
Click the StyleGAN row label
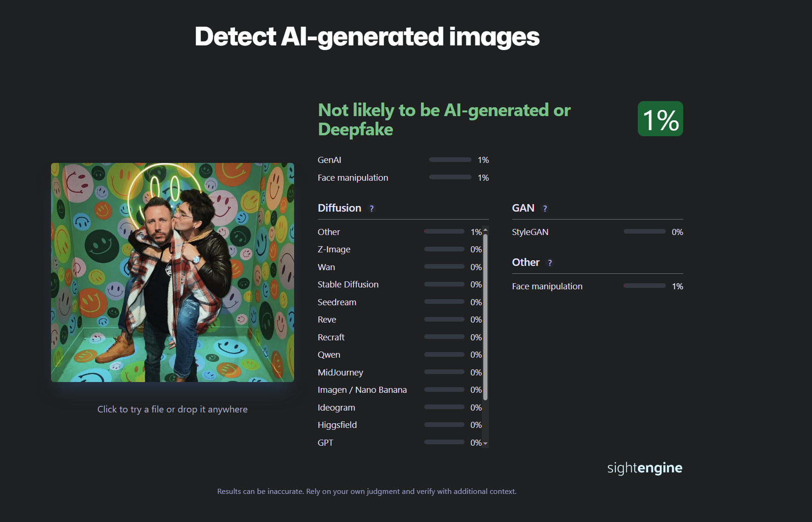(530, 232)
